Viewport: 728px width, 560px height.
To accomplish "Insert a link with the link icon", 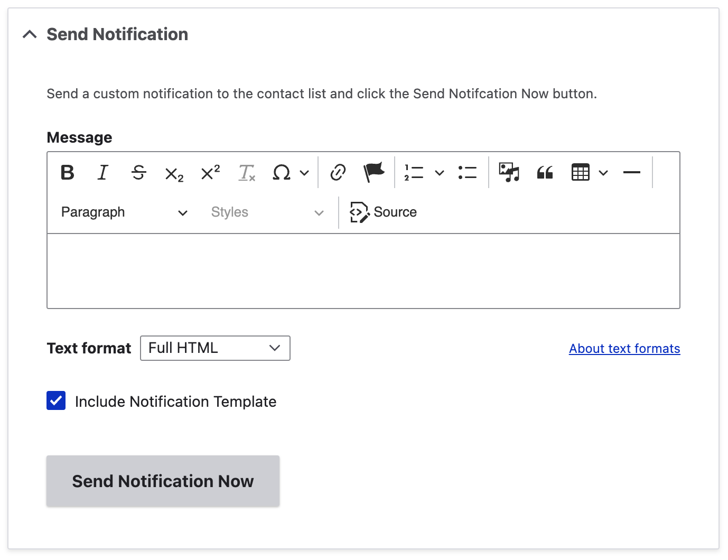I will point(338,173).
